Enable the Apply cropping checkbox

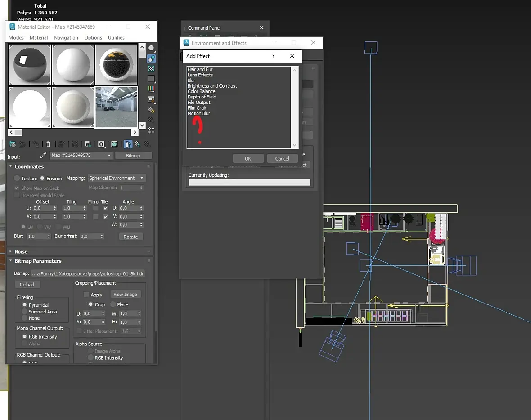tap(86, 295)
